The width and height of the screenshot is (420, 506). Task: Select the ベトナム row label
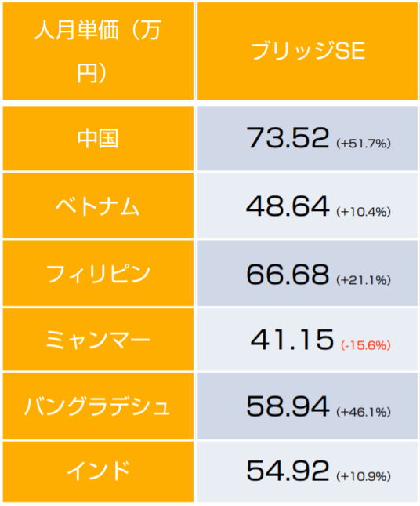click(98, 206)
